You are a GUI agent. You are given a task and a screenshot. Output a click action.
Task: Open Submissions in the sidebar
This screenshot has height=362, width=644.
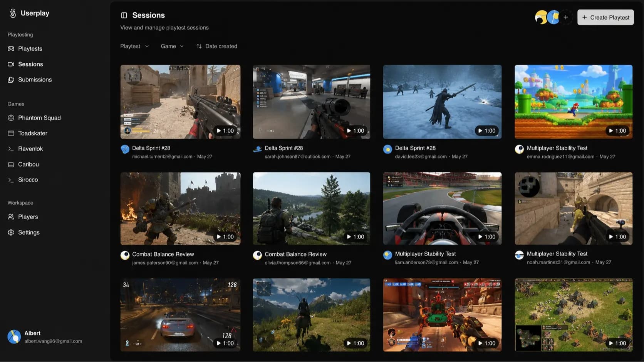click(35, 80)
